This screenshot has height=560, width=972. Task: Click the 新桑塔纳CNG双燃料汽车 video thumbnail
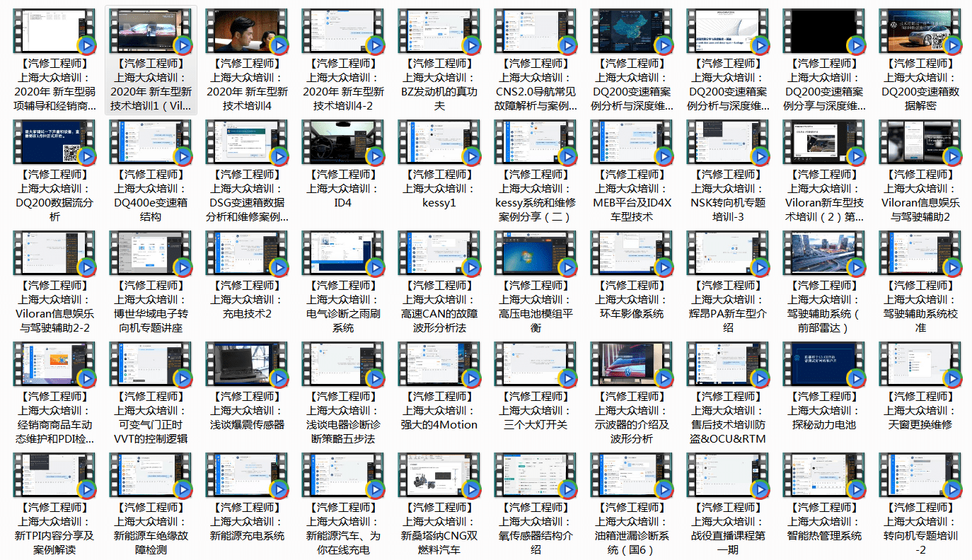coord(439,476)
